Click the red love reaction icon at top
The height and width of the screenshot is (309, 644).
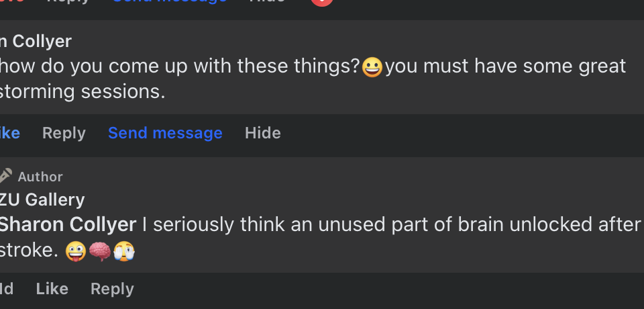coord(322,2)
